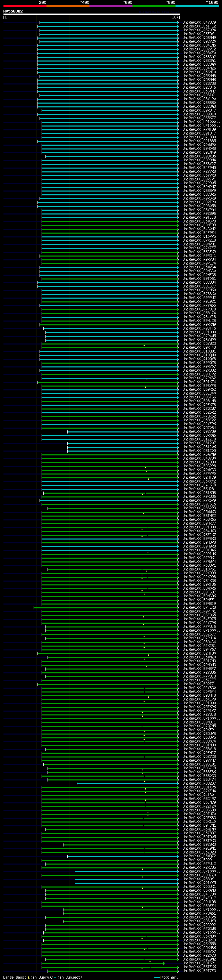Select hit label UniRef100_Q8RXA6
Viewport: 222px width, 980px height.
(x=199, y=436)
